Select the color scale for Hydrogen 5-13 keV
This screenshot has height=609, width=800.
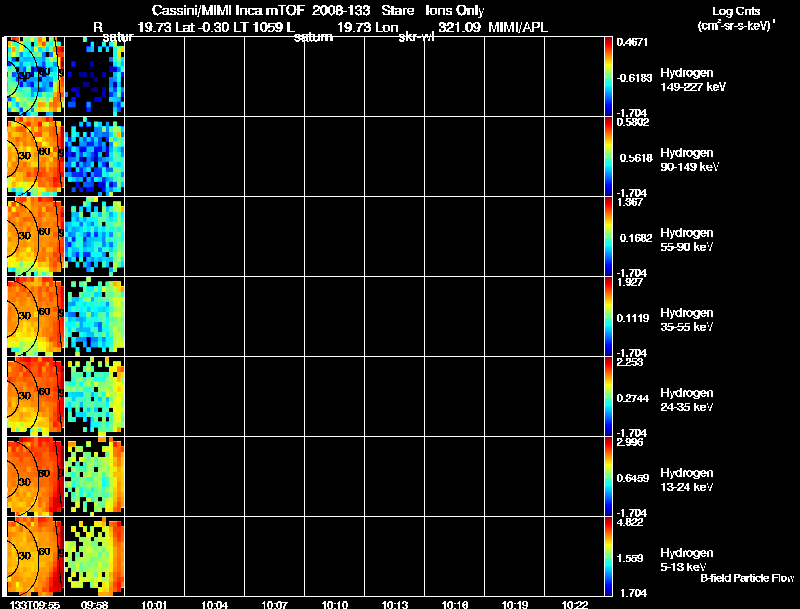tap(608, 556)
